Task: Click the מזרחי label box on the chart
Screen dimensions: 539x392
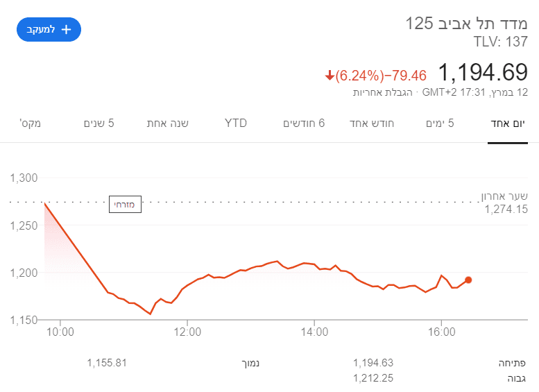Action: coord(126,205)
